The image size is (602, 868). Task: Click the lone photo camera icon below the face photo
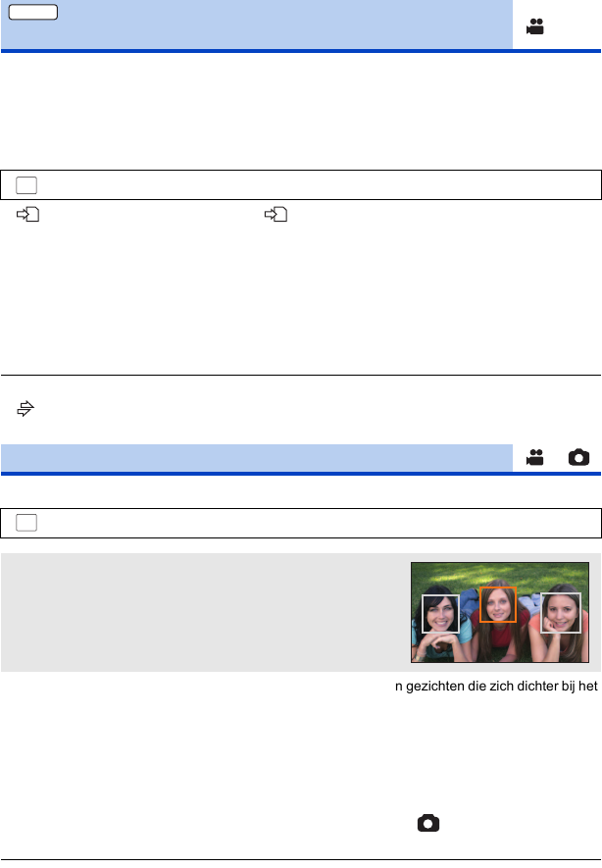point(428,823)
